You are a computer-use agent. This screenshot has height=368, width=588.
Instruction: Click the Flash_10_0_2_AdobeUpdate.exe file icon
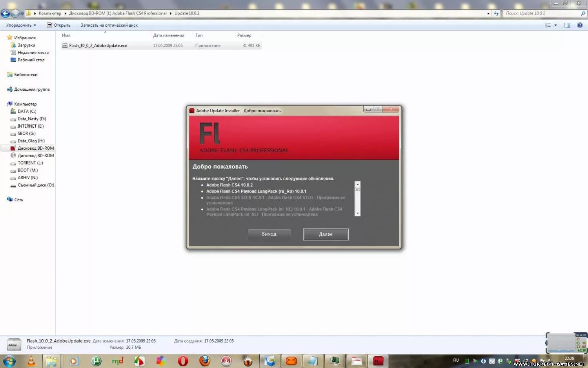pos(65,46)
